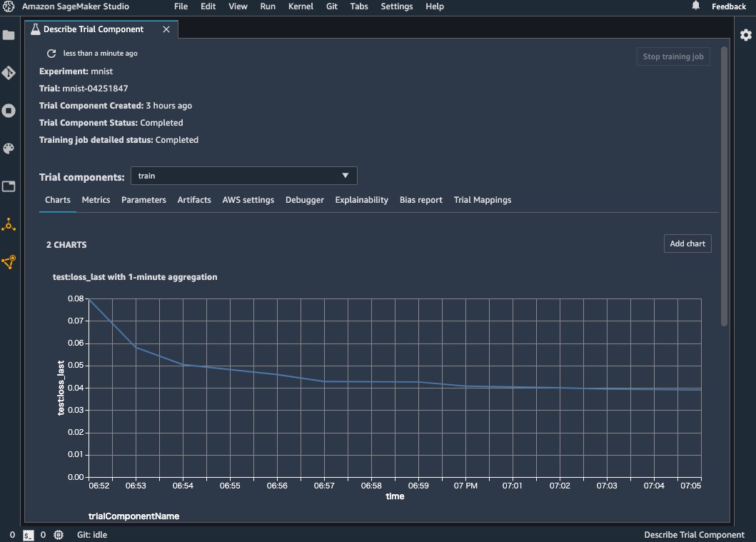The image size is (756, 542).
Task: Click the Trial Component Status: Completed text
Action: pos(111,123)
